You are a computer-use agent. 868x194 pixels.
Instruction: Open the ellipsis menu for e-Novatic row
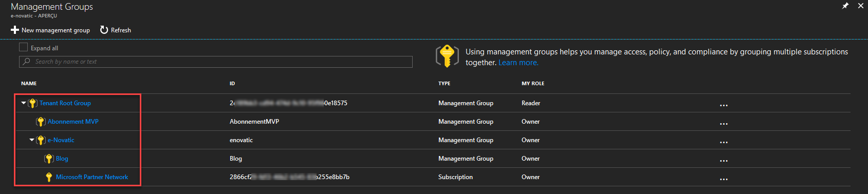click(x=724, y=142)
